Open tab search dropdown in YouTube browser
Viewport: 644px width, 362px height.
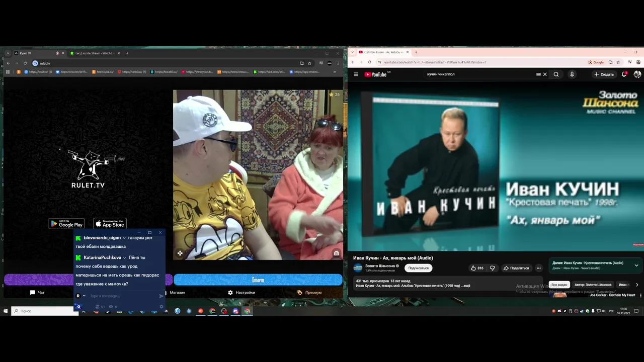[353, 52]
